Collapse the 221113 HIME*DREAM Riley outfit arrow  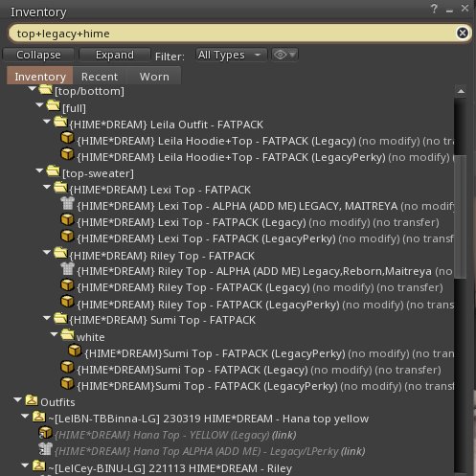(x=25, y=465)
